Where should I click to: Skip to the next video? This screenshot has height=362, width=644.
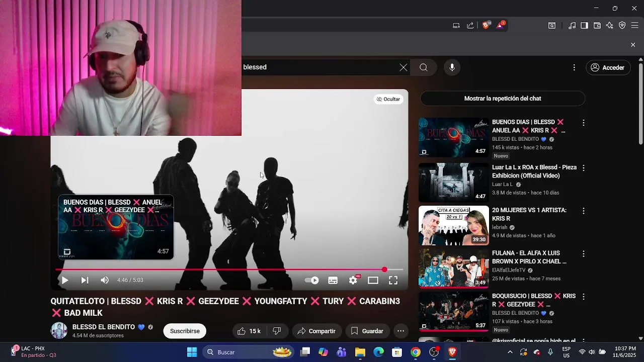85,281
